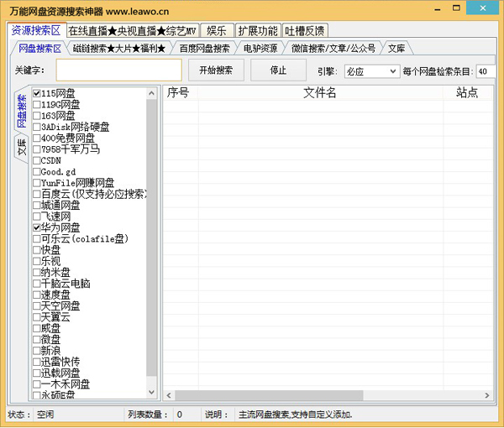Click the 站点 column header

[468, 93]
